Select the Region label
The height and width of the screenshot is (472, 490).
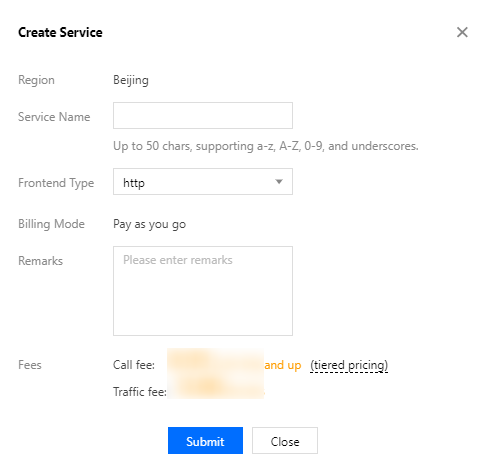[x=36, y=80]
